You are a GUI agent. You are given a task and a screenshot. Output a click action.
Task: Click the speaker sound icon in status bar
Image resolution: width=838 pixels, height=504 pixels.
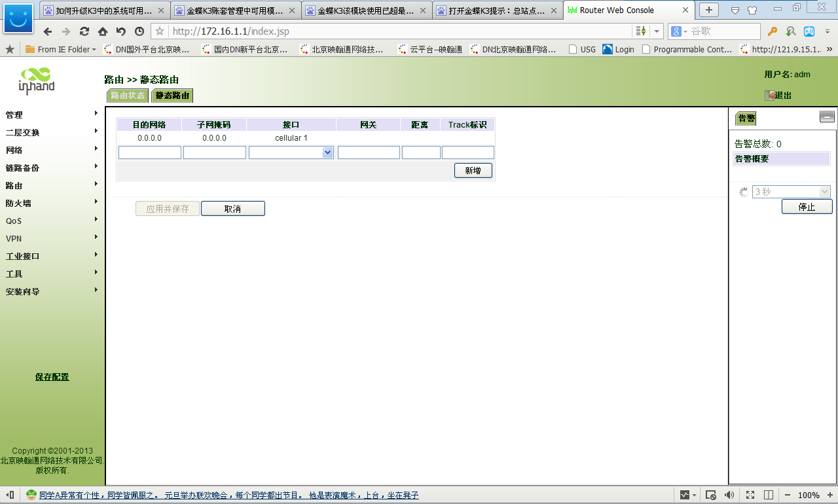pyautogui.click(x=729, y=495)
